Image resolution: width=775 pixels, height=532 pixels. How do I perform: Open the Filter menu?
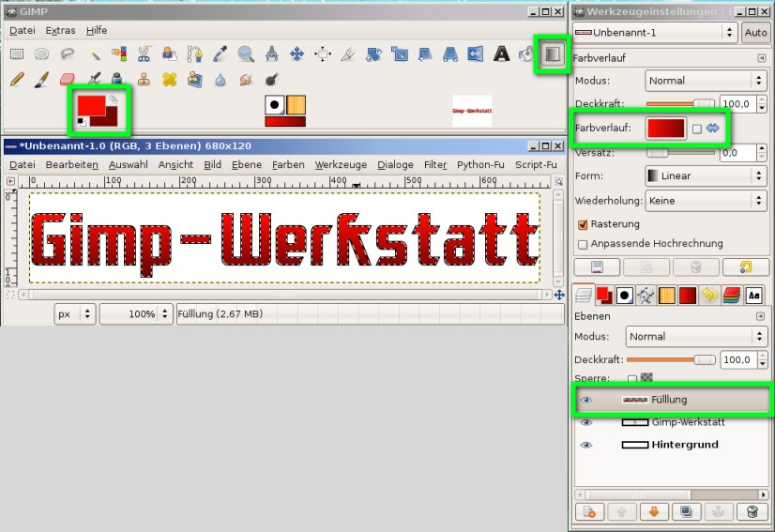(435, 164)
